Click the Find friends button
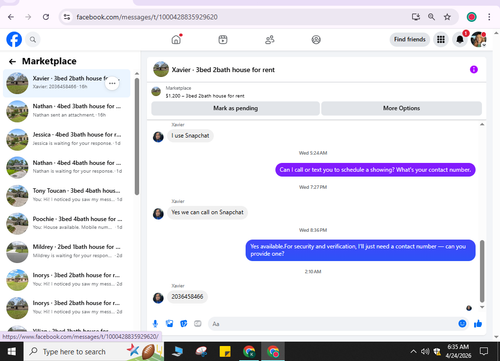The width and height of the screenshot is (500, 361). [x=410, y=39]
